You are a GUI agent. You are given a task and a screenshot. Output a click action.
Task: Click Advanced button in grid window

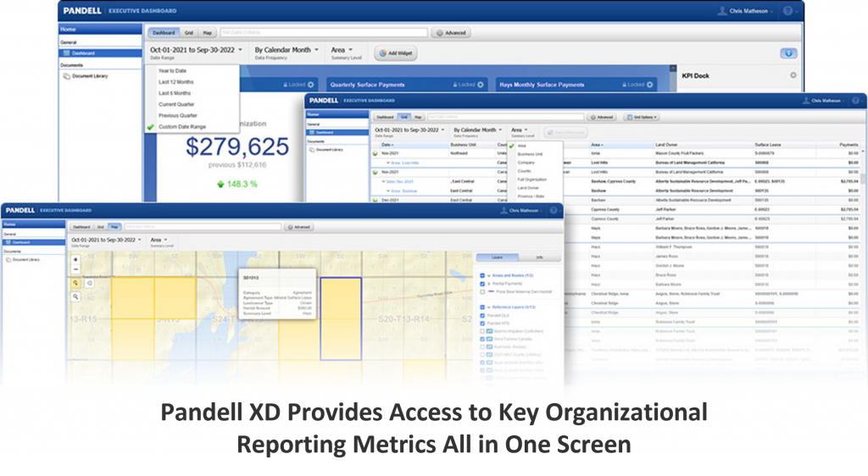point(601,117)
